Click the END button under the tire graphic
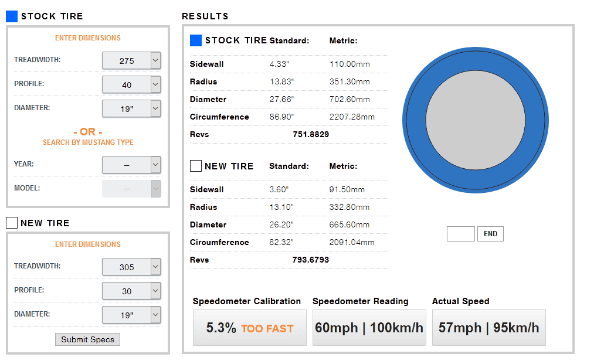Viewport: 604px width, 364px height. 490,234
